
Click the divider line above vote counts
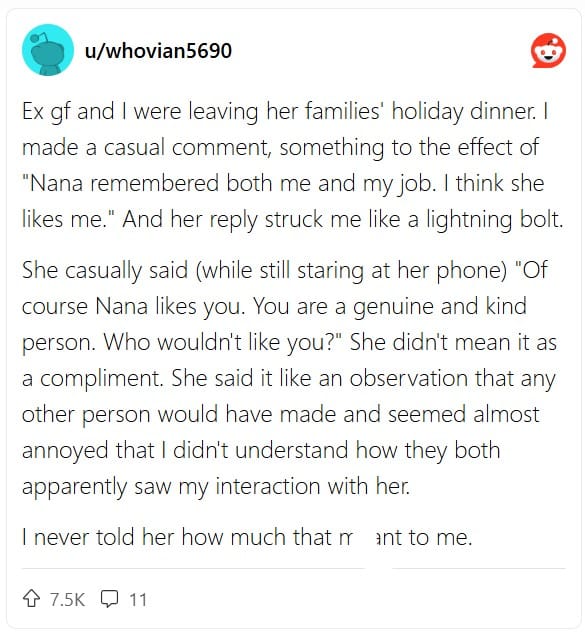coord(294,568)
